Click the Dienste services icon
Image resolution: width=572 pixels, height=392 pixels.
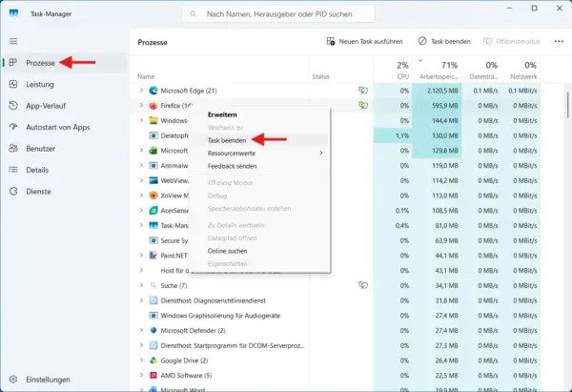tap(13, 192)
